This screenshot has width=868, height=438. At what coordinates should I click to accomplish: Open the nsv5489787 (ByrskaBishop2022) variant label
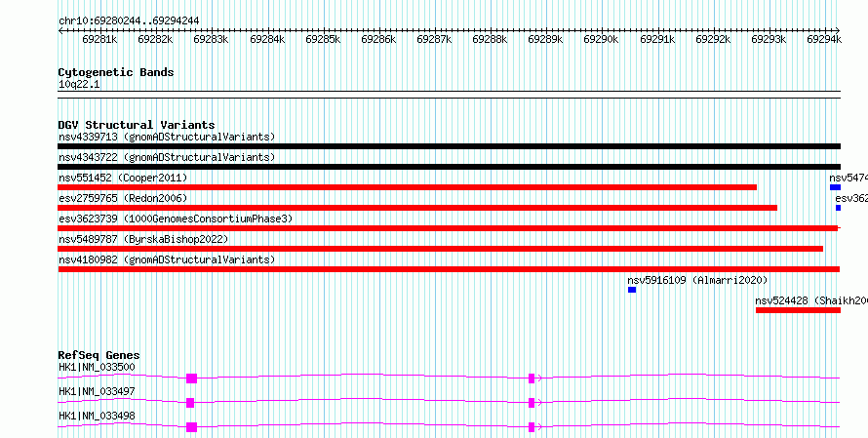point(143,239)
